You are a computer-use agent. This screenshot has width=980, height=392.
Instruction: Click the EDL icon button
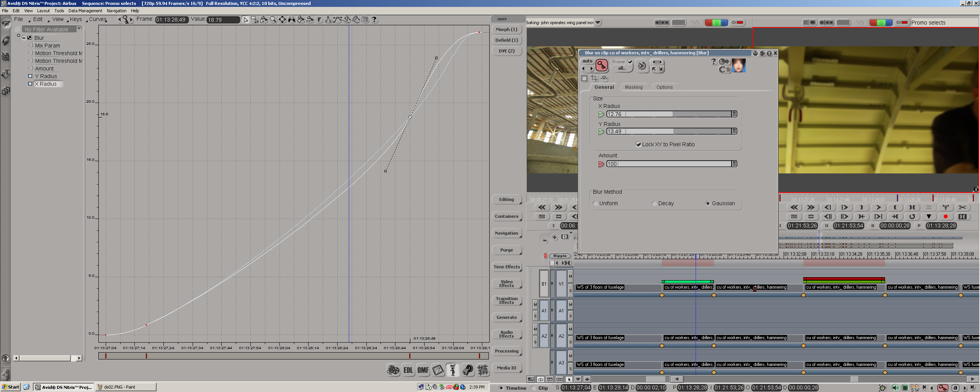pos(408,370)
